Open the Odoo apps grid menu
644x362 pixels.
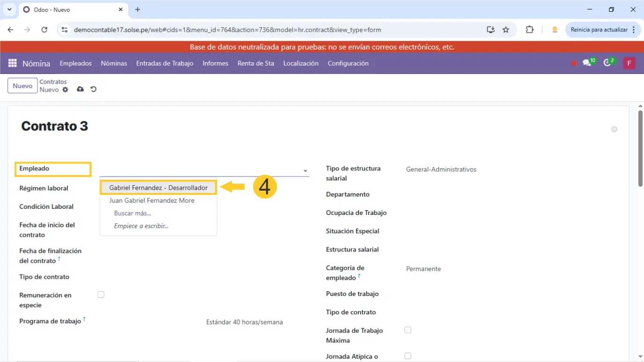13,63
